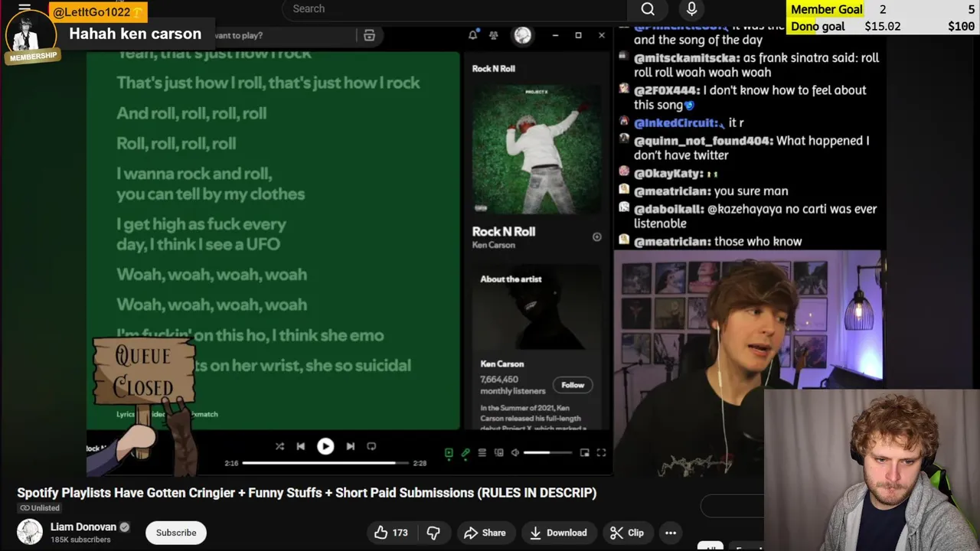Jump to lyric 'I wanna rock and roll,'
The image size is (980, 551).
click(194, 174)
